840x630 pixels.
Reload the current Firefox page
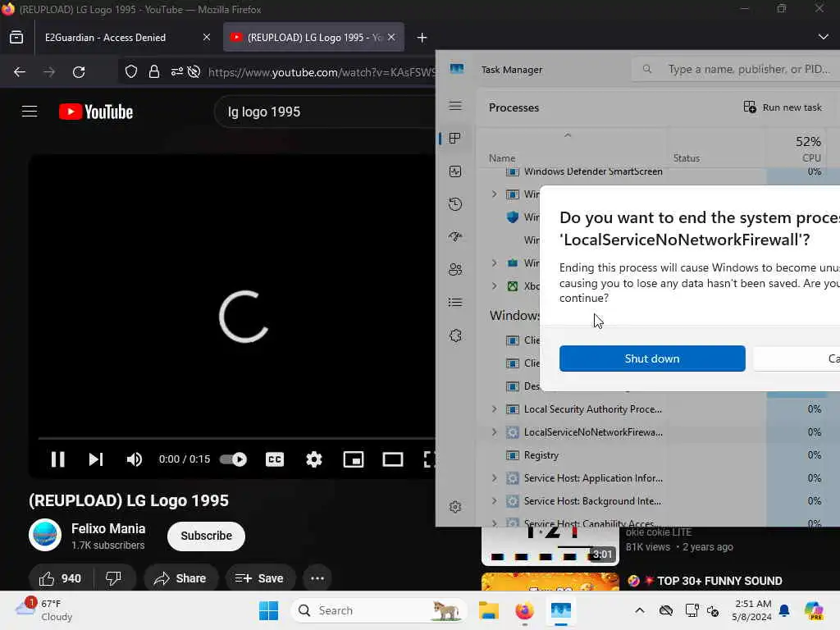(79, 72)
